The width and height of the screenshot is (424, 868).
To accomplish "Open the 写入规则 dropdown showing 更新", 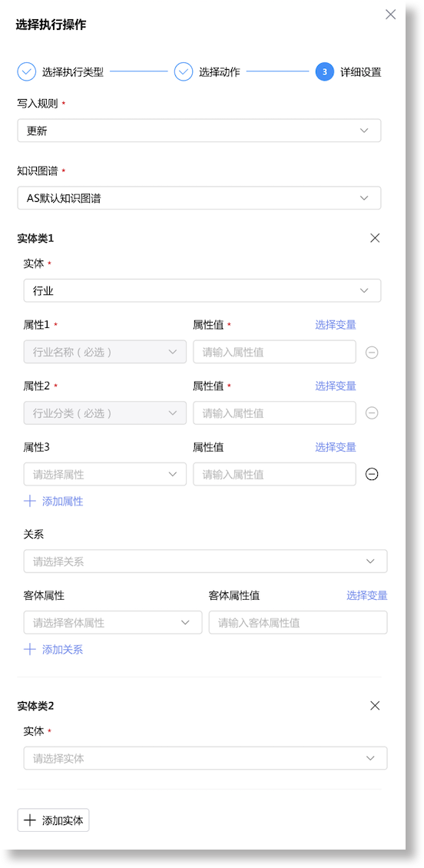I will pos(199,131).
